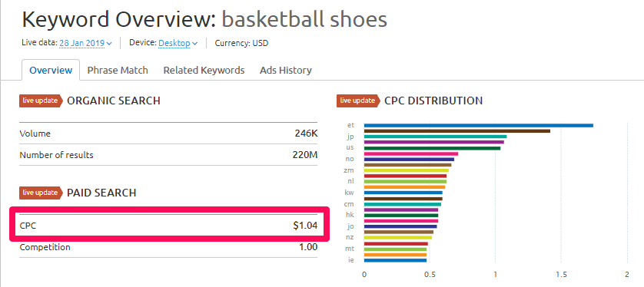The image size is (644, 287).
Task: Click the Competition 1.00 value
Action: [307, 247]
